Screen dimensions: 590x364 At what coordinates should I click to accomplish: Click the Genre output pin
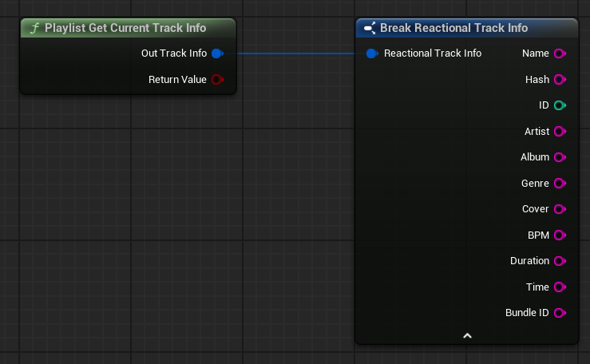(x=560, y=183)
